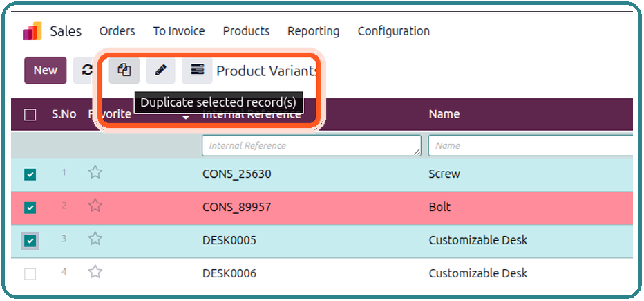Check the DESK0006 row checkbox
The width and height of the screenshot is (644, 301).
(x=30, y=274)
